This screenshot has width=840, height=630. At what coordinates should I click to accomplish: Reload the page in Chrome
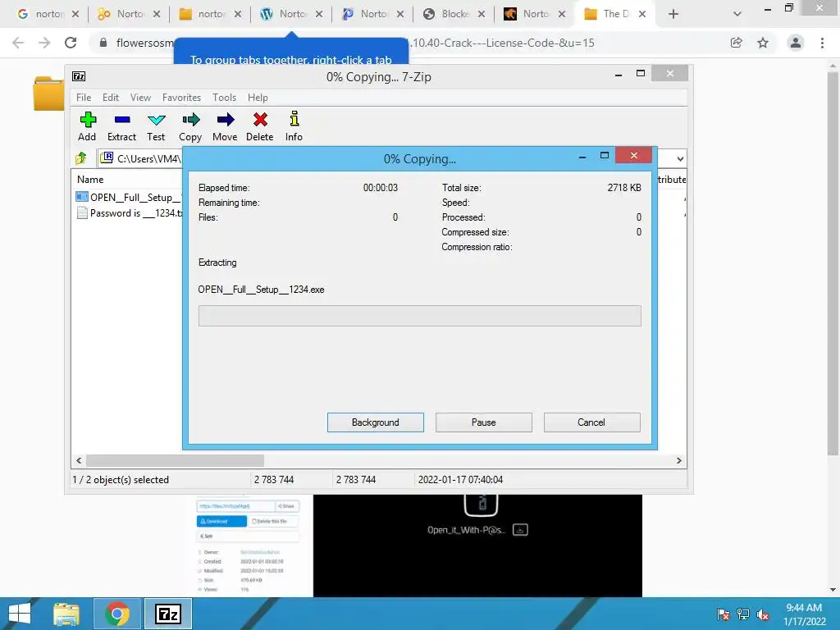tap(71, 43)
